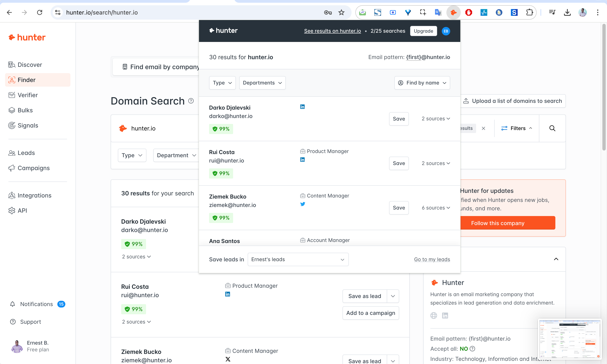Image resolution: width=607 pixels, height=364 pixels.
Task: Click Upload a list of domains to search
Action: (x=513, y=101)
